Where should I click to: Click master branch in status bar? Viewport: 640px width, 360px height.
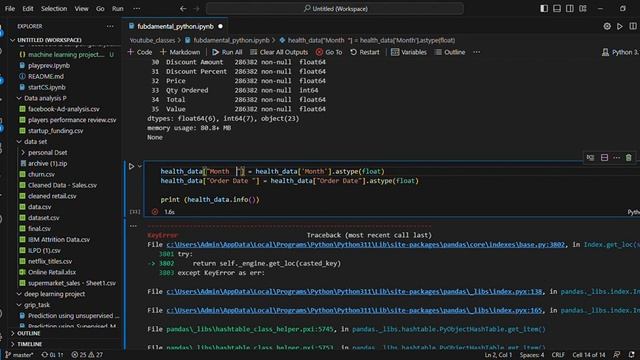19,355
